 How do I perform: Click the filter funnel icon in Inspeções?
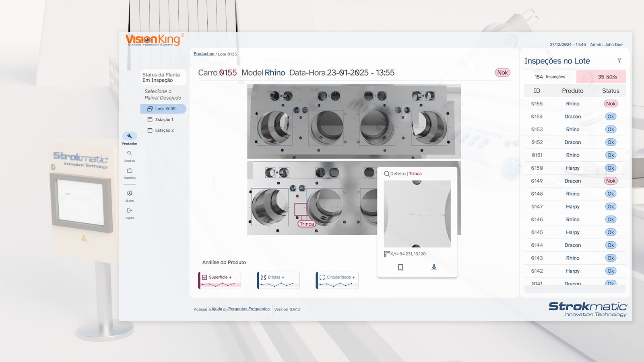619,61
